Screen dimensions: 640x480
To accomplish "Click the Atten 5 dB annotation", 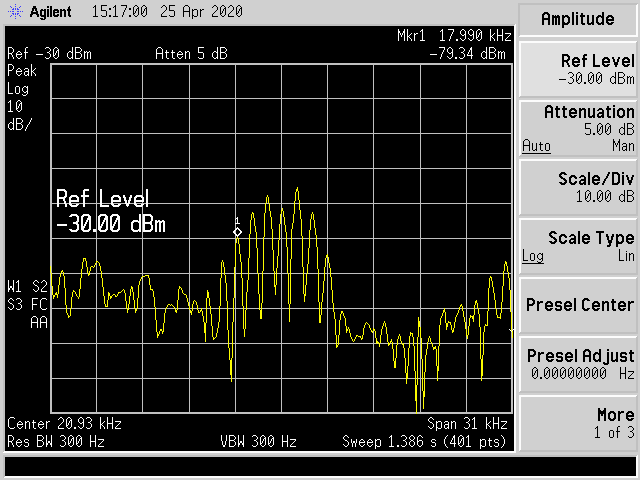I will click(191, 54).
